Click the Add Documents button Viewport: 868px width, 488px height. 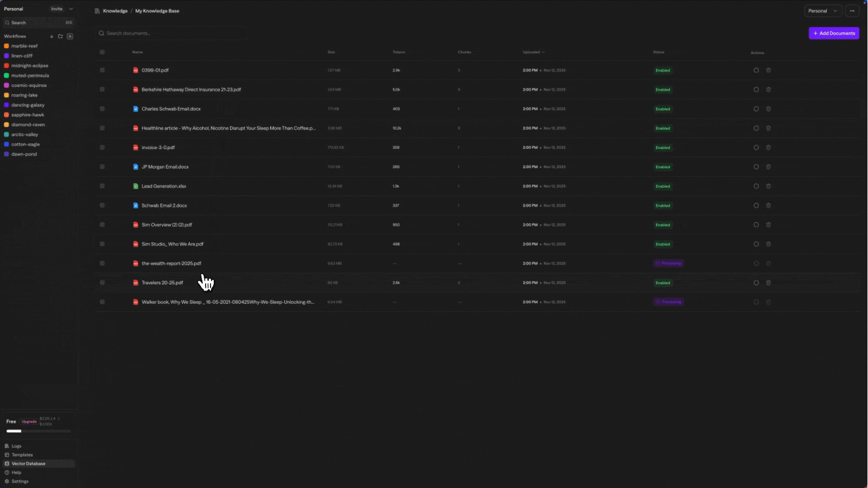tap(834, 33)
